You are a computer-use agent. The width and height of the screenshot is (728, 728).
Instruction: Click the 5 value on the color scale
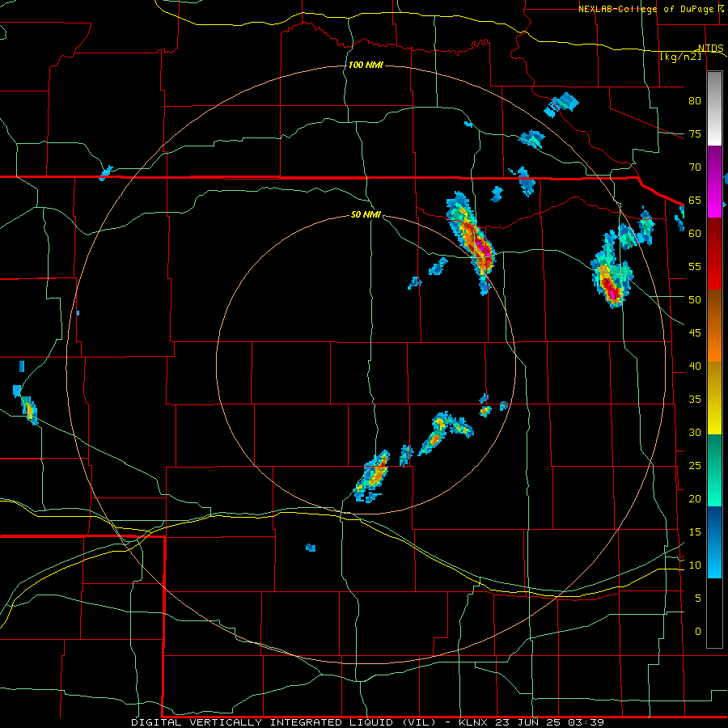pyautogui.click(x=698, y=599)
